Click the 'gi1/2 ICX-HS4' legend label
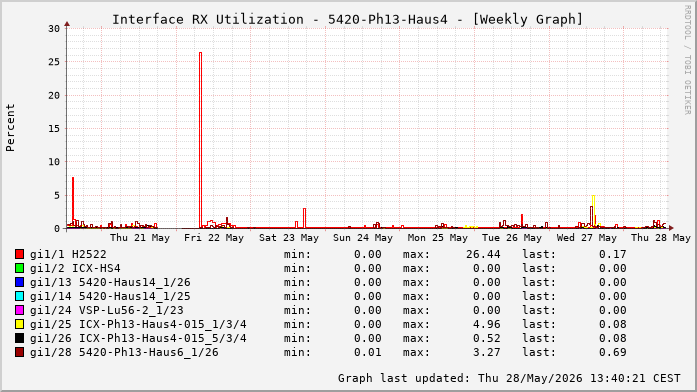This screenshot has height=392, width=697. pyautogui.click(x=75, y=268)
